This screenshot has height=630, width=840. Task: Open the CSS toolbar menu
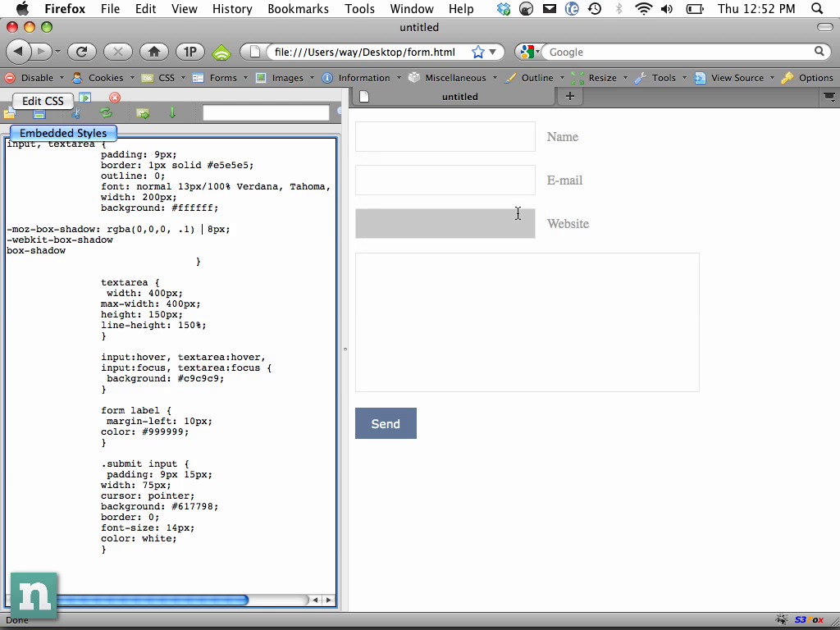(x=163, y=78)
